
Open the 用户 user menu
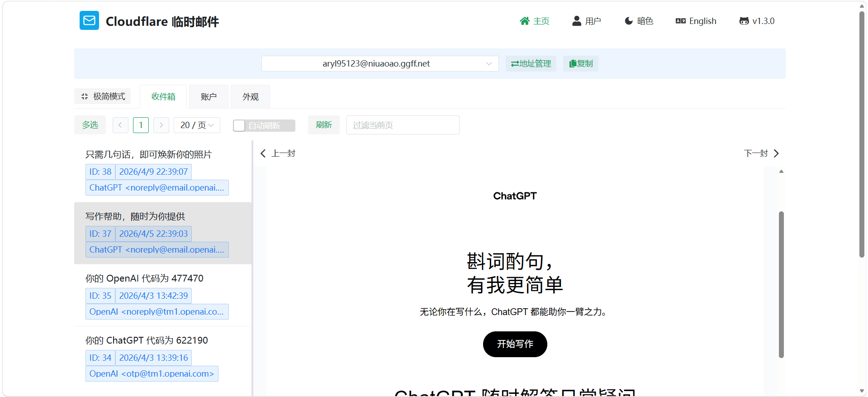(587, 21)
